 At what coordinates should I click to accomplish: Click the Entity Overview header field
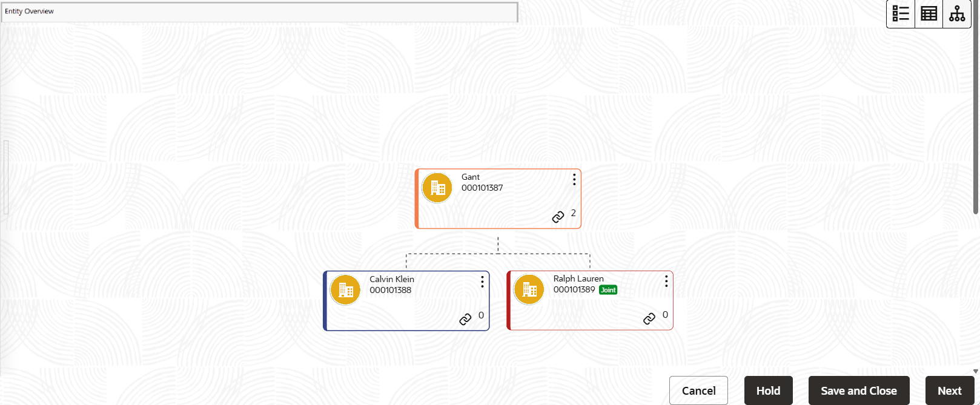click(x=259, y=12)
